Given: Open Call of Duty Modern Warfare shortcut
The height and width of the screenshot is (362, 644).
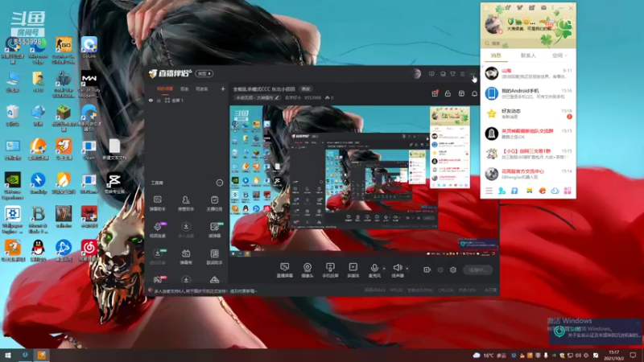Looking at the screenshot, I should (x=89, y=84).
